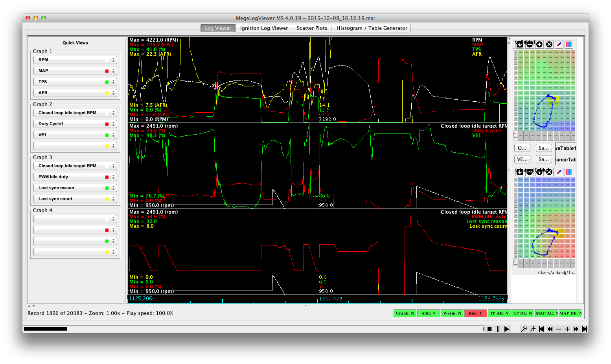Pause log playback
This screenshot has width=611, height=364.
[498, 329]
